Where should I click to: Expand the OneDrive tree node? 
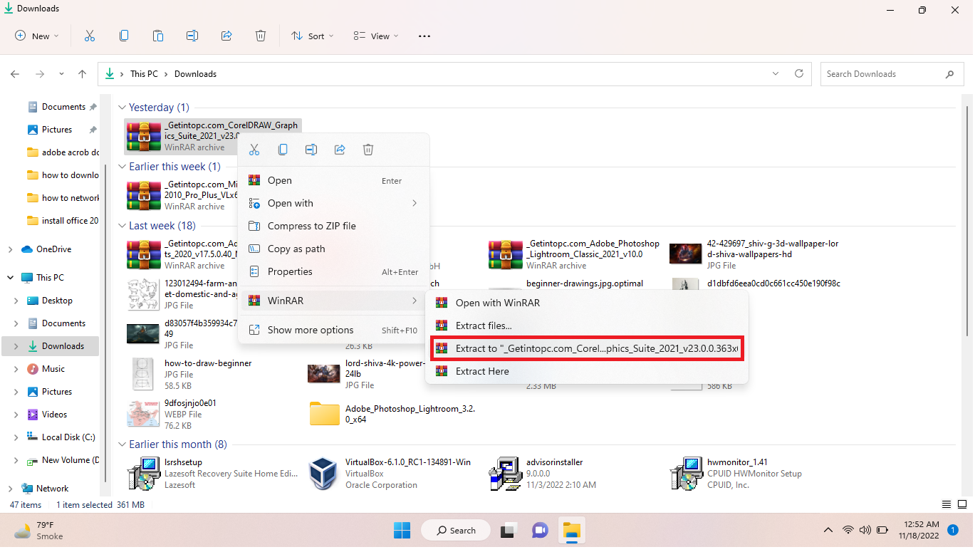coord(10,249)
